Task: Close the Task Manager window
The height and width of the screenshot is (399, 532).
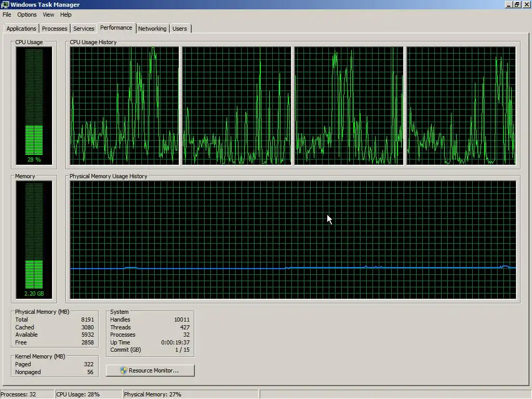Action: point(526,4)
